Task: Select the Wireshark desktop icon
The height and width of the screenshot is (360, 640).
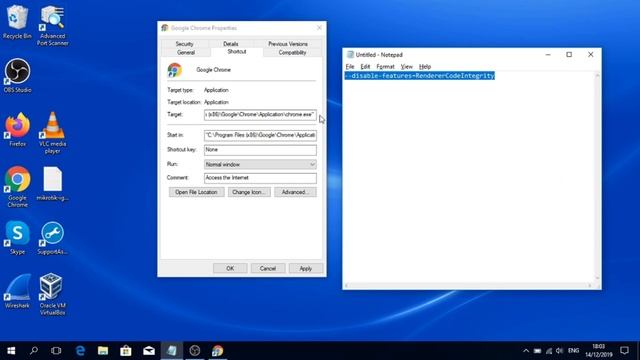Action: [17, 291]
